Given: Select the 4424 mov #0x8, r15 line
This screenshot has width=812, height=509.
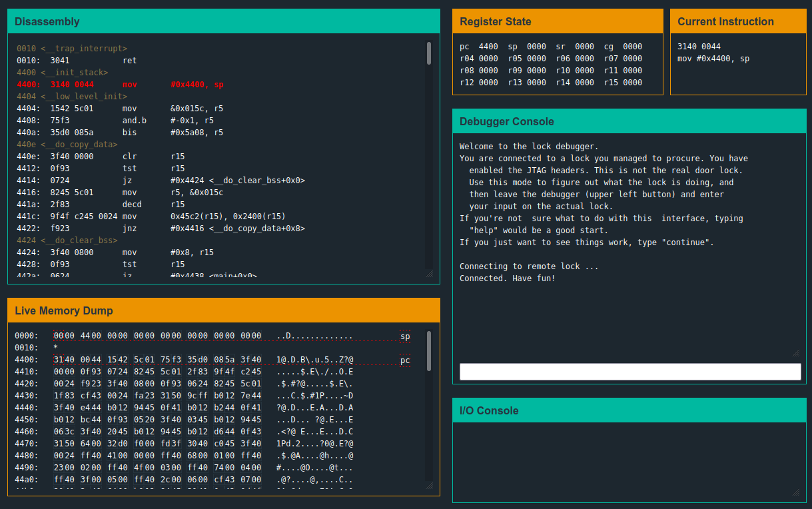Looking at the screenshot, I should pos(115,253).
